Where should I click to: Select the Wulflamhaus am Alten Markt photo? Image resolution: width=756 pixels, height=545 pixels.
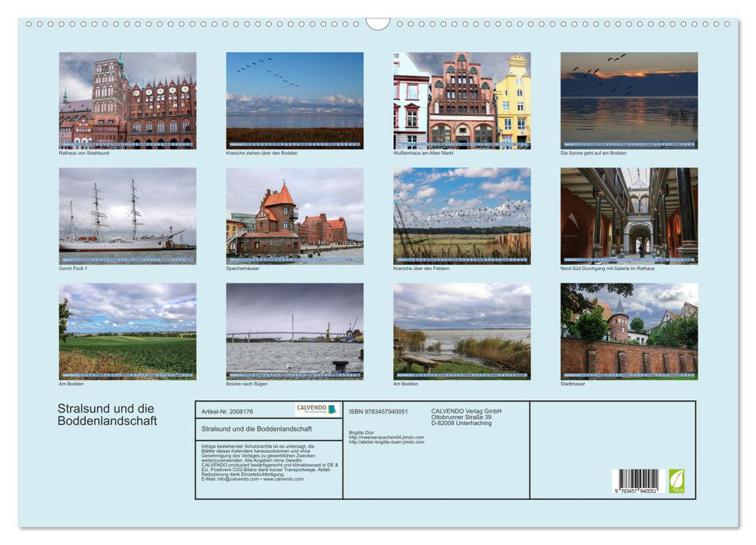pyautogui.click(x=461, y=100)
